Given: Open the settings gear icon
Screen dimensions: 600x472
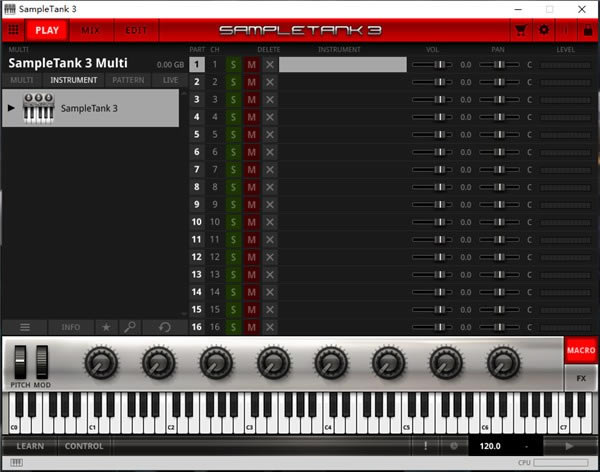Looking at the screenshot, I should (x=544, y=30).
